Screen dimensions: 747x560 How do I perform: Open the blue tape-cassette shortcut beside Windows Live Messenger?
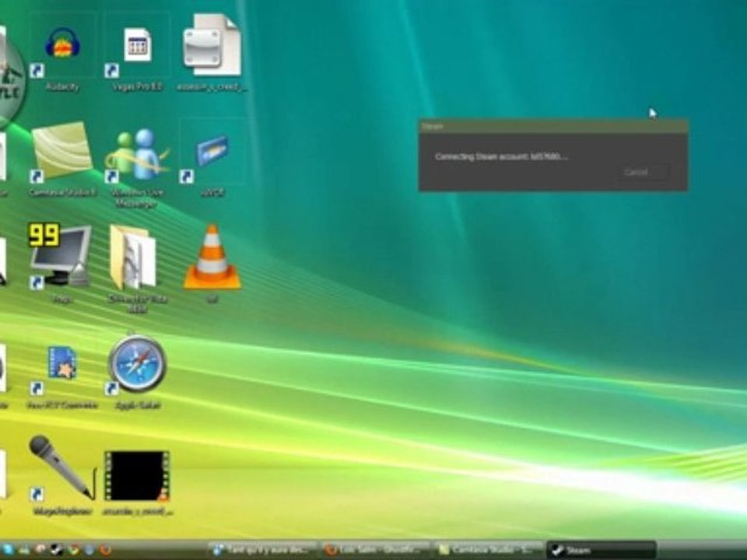click(212, 158)
